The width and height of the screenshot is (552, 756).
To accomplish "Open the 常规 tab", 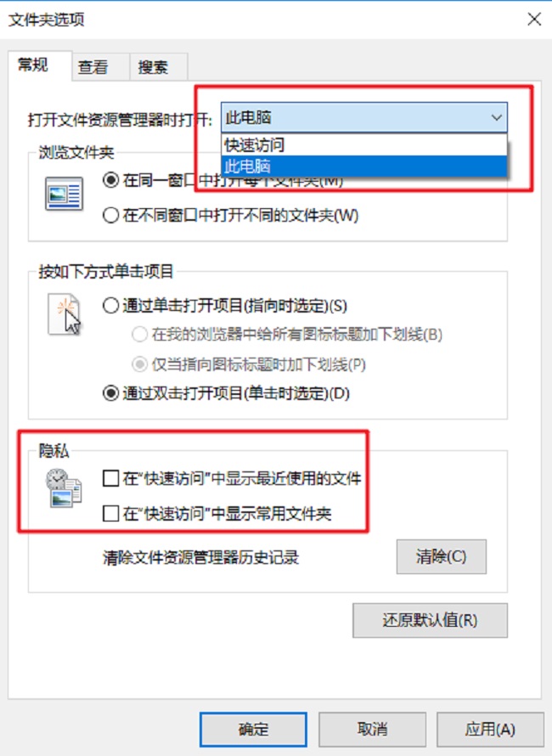I will [33, 65].
